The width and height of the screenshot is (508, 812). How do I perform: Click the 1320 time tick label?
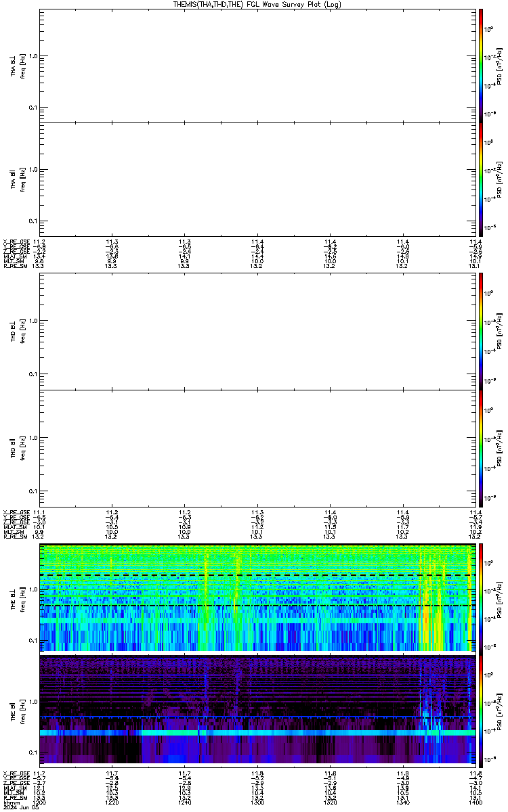(330, 802)
